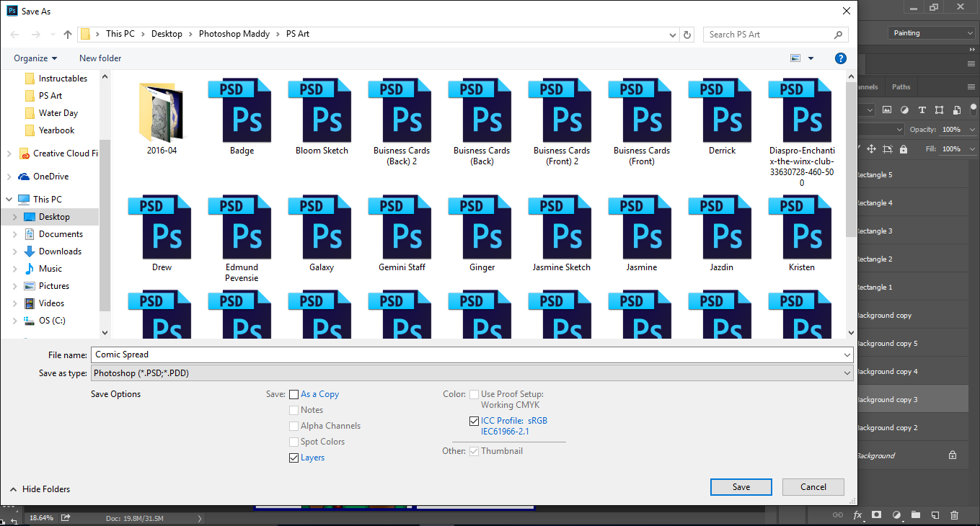The height and width of the screenshot is (526, 980).
Task: Click the Notes checkbox
Action: coord(293,410)
